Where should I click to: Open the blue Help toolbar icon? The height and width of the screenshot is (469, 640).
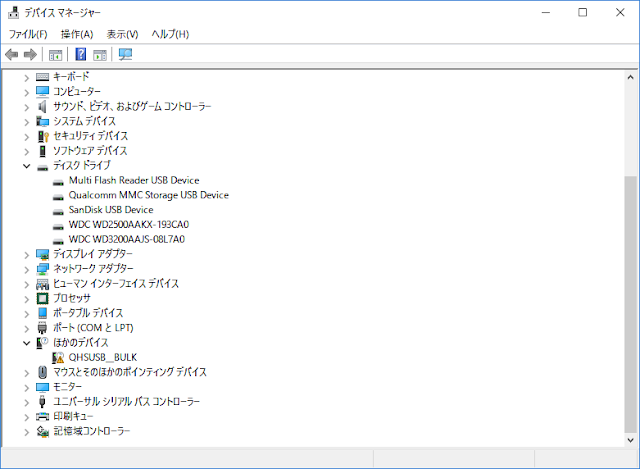coord(81,54)
